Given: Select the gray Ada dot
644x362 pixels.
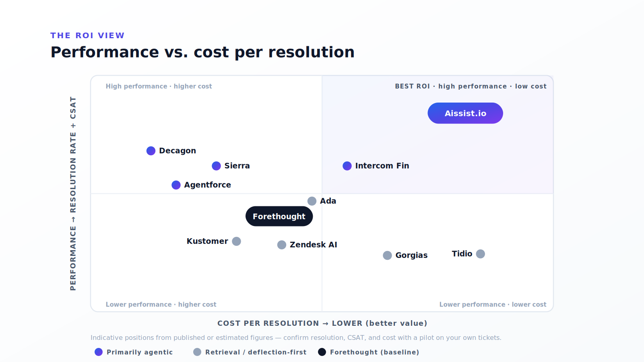Looking at the screenshot, I should [x=312, y=201].
